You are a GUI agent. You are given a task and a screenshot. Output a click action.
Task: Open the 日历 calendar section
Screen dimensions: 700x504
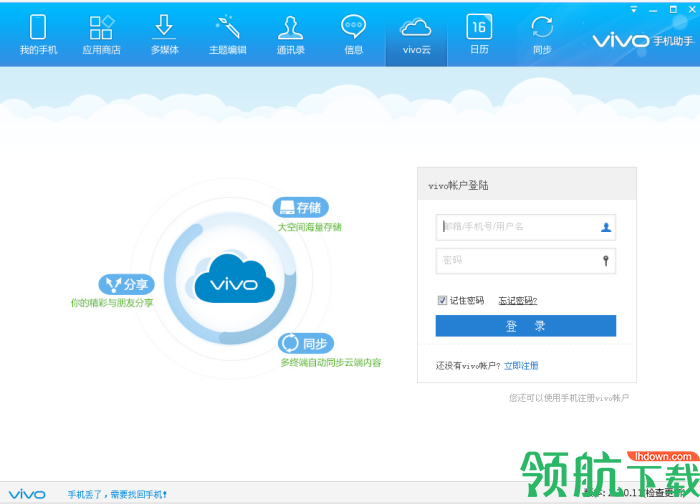(479, 35)
